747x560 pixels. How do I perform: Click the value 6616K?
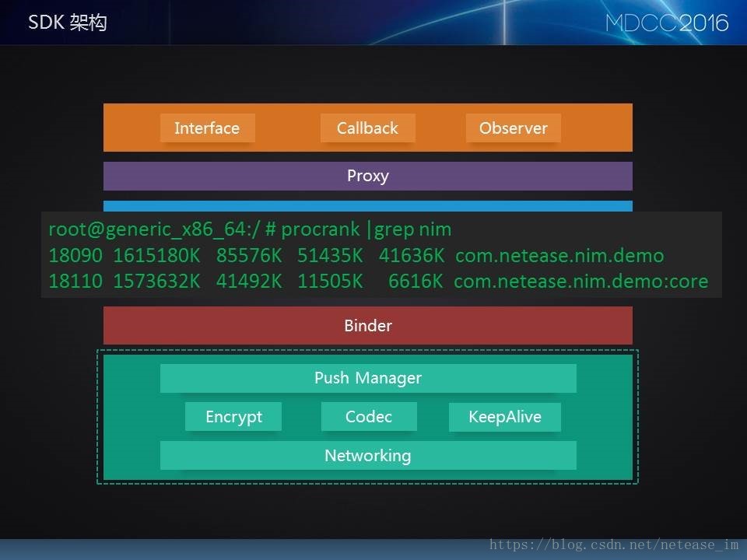(x=416, y=281)
